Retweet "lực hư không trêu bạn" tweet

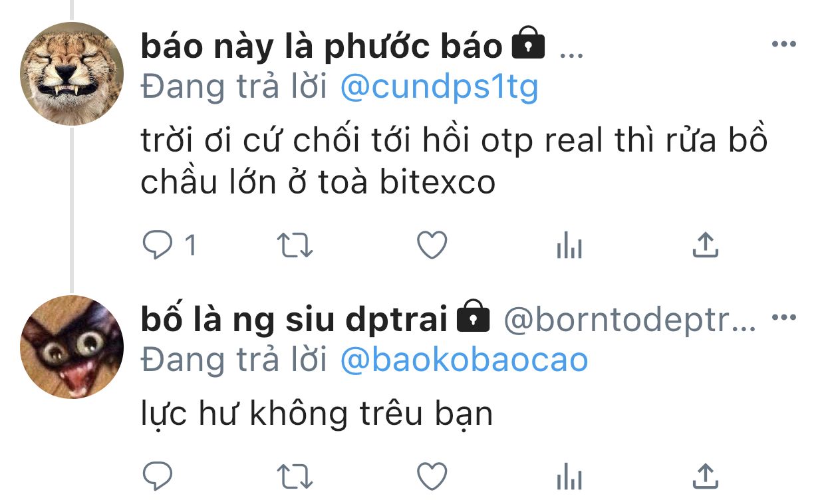(295, 476)
